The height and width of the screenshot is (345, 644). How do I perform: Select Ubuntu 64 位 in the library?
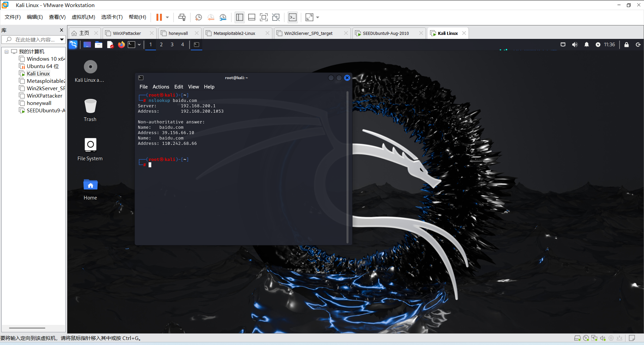click(39, 66)
